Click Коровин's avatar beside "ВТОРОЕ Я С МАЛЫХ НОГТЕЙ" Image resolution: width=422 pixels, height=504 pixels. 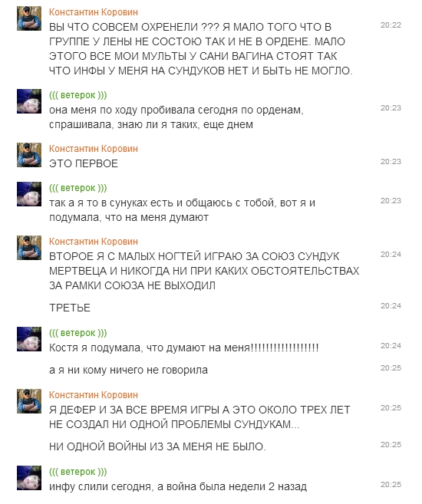[x=29, y=248]
